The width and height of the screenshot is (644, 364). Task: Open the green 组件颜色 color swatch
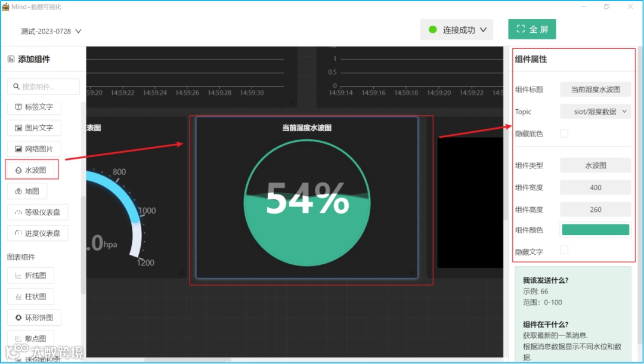596,230
